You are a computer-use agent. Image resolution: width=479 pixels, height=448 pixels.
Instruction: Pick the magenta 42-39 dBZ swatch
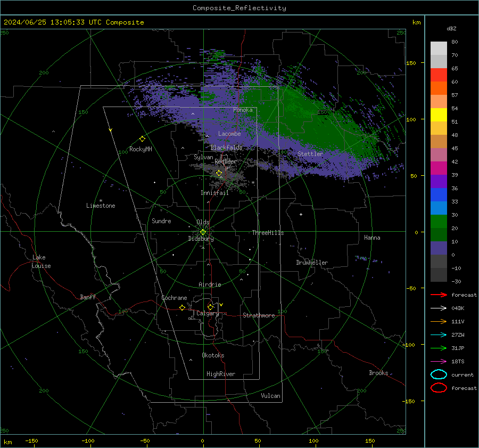[439, 168]
